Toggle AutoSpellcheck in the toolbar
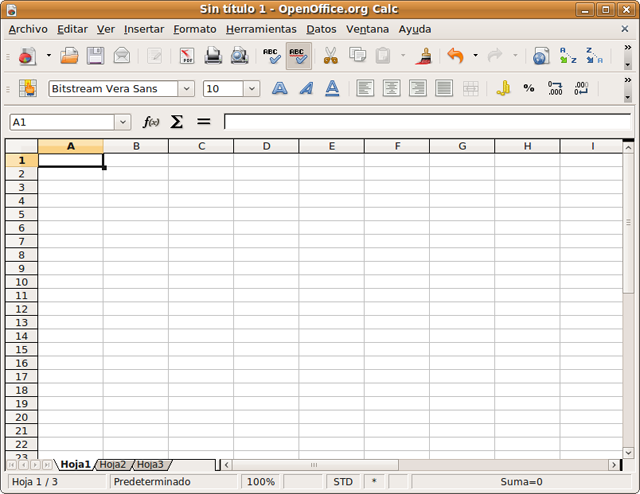The height and width of the screenshot is (494, 640). 298,56
